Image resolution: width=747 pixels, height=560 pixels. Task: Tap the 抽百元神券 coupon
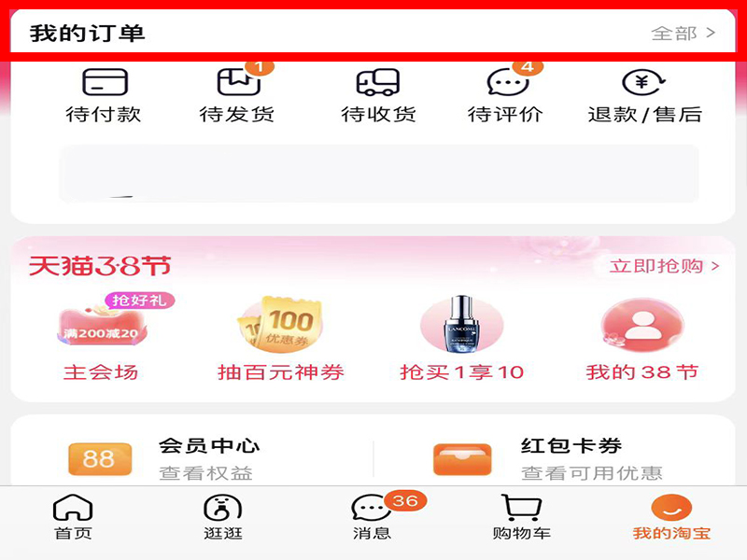281,338
